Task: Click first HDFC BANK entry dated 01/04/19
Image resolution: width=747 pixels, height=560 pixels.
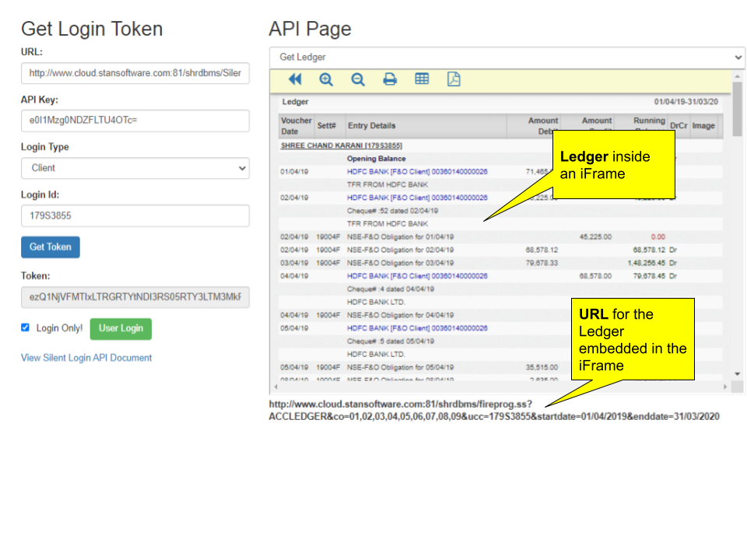Action: (x=417, y=172)
